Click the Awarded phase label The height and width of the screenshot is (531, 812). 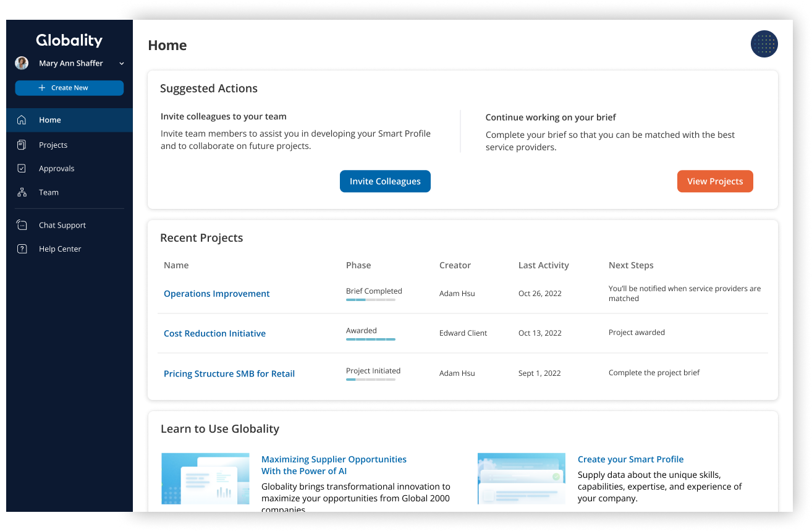coord(362,331)
